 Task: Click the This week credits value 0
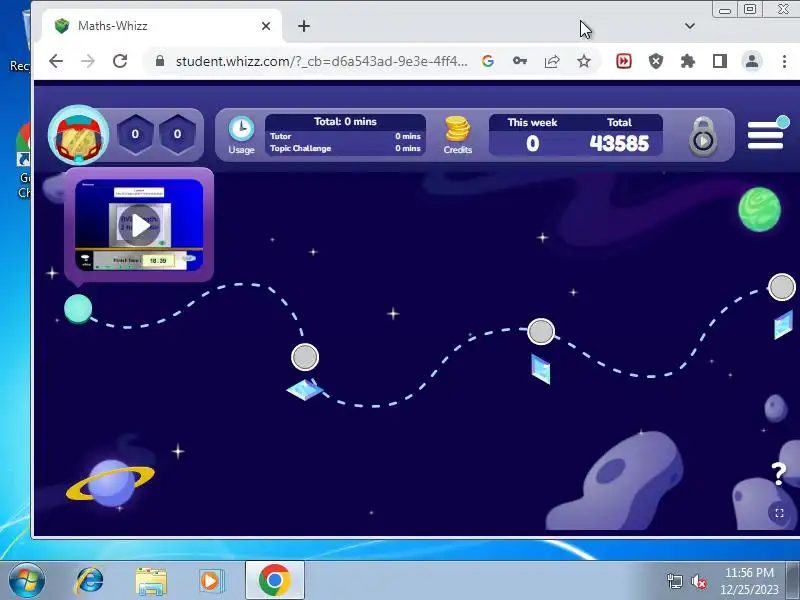[x=533, y=144]
